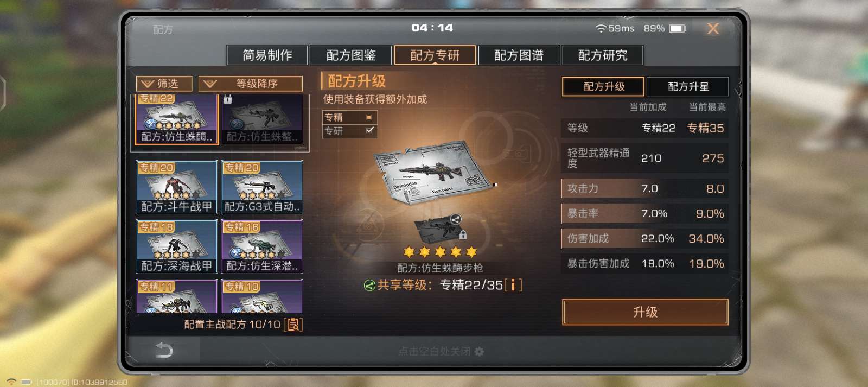Click the back arrow icon at bottom left

pyautogui.click(x=164, y=350)
